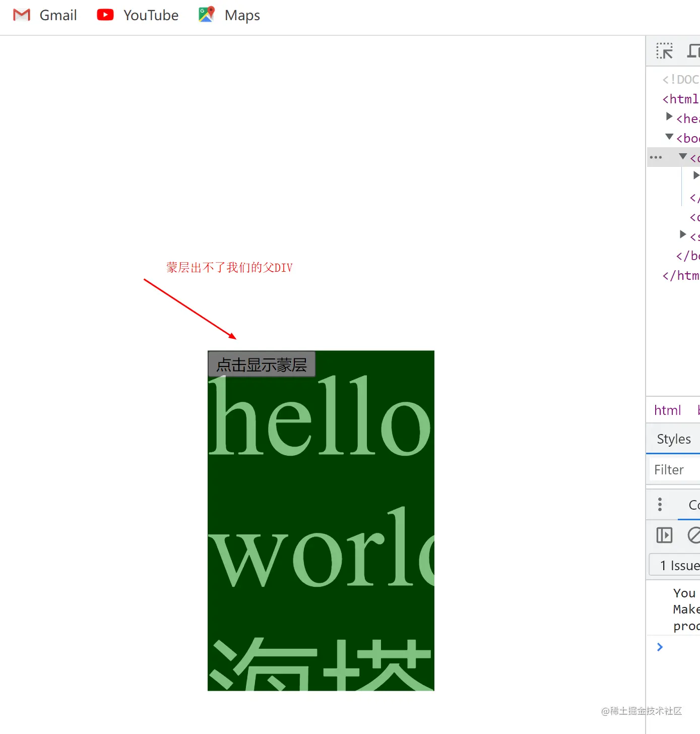Select the Console drawer tab
Viewport: 700px width, 734px height.
[693, 505]
